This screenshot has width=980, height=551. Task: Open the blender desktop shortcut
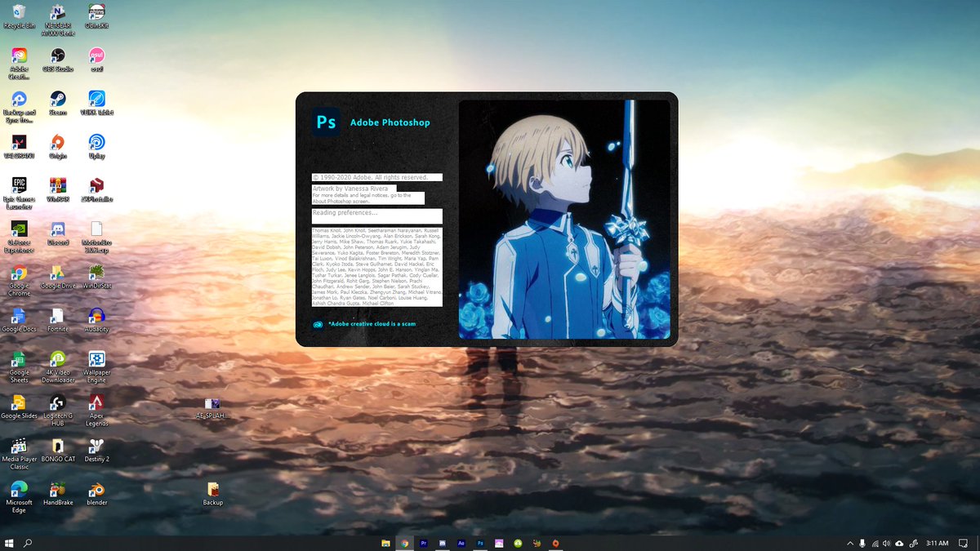click(x=96, y=489)
